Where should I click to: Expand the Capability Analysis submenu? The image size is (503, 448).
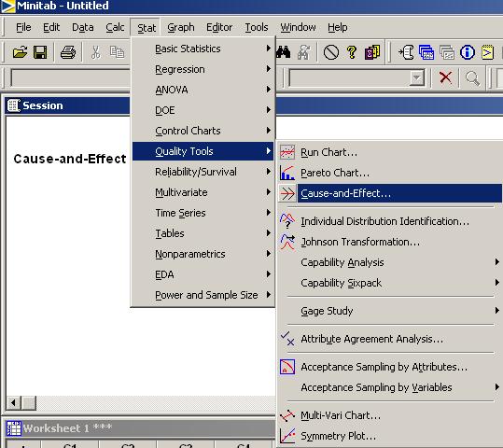tap(390, 262)
